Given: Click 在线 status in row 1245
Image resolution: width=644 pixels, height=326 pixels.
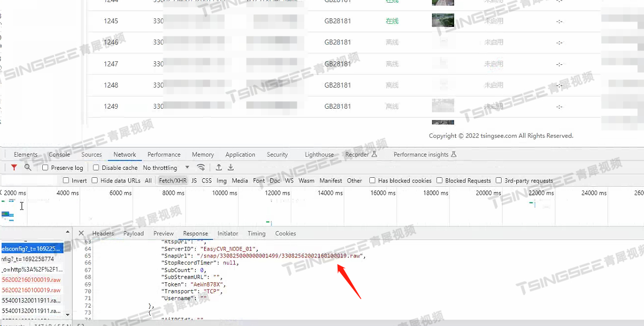Looking at the screenshot, I should [392, 21].
